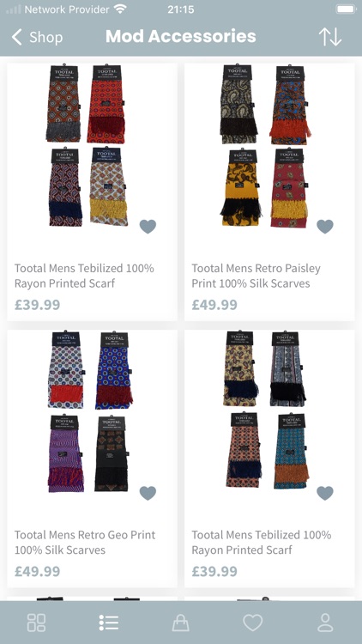Tap the back chevron beside Shop
This screenshot has height=644, width=362.
pos(16,37)
